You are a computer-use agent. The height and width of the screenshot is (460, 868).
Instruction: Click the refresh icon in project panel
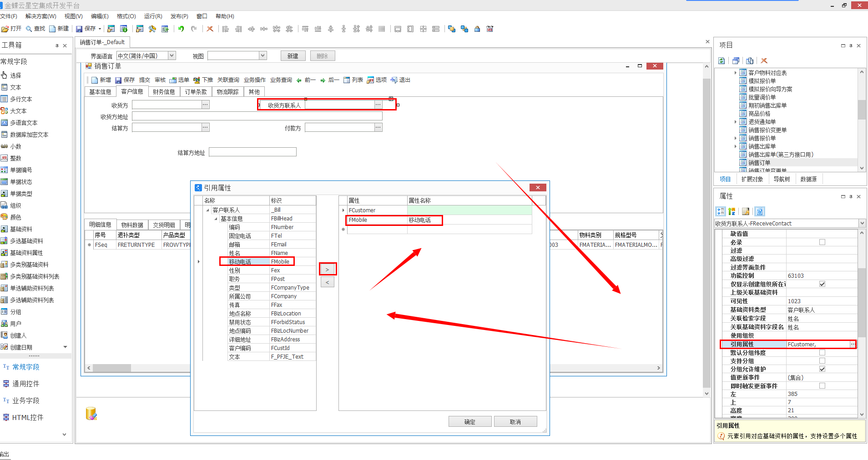point(722,60)
